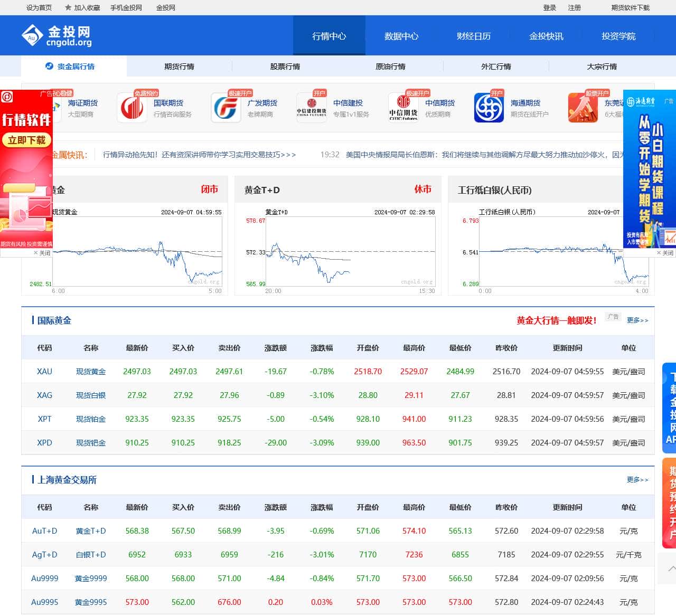Click the 加入收藏 star icon
Viewport: 676px width, 616px height.
click(x=68, y=7)
